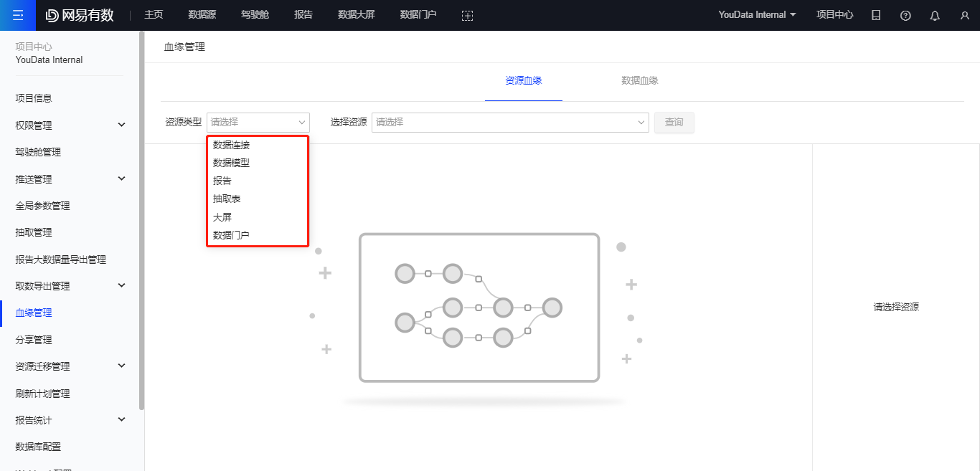This screenshot has width=980, height=471.
Task: Open 项目中心 link in the top bar
Action: pyautogui.click(x=835, y=15)
